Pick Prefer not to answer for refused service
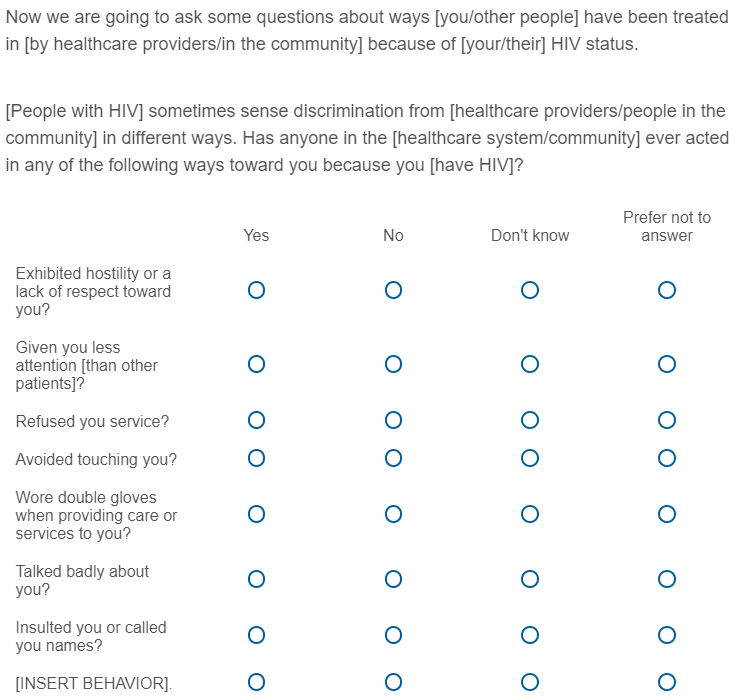This screenshot has width=735, height=700. (x=667, y=420)
